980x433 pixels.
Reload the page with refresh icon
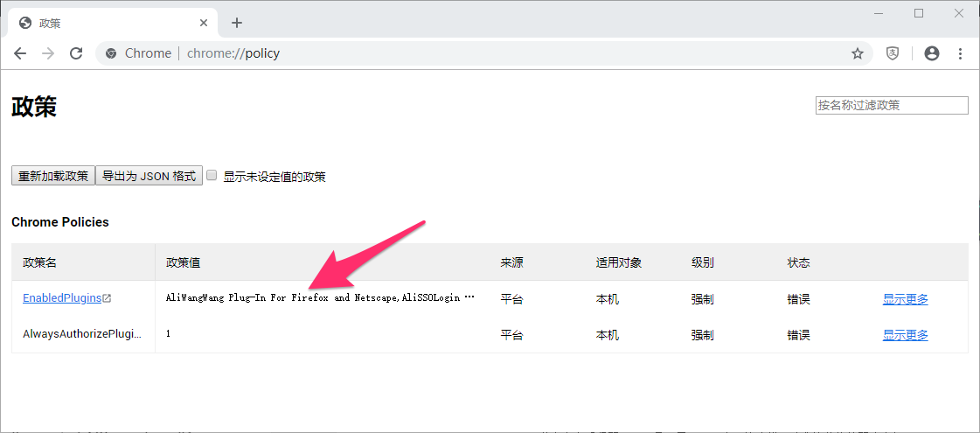pyautogui.click(x=76, y=54)
